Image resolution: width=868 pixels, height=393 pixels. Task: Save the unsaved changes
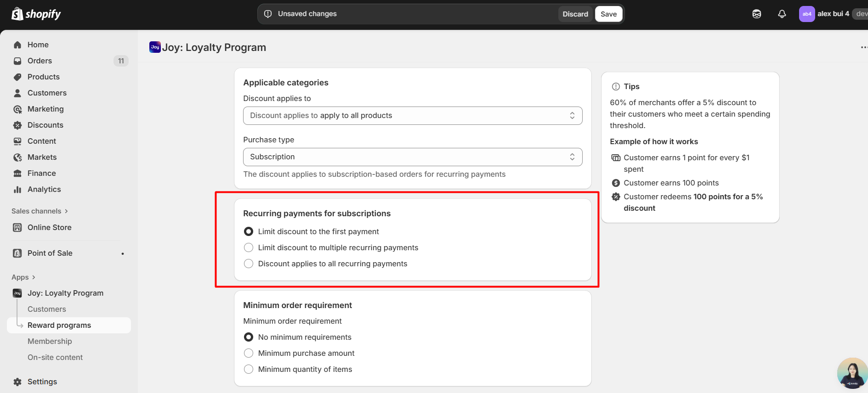608,14
